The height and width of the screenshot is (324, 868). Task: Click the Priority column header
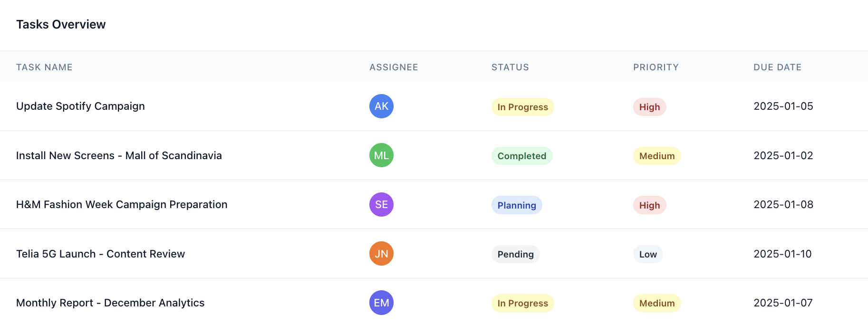click(656, 67)
